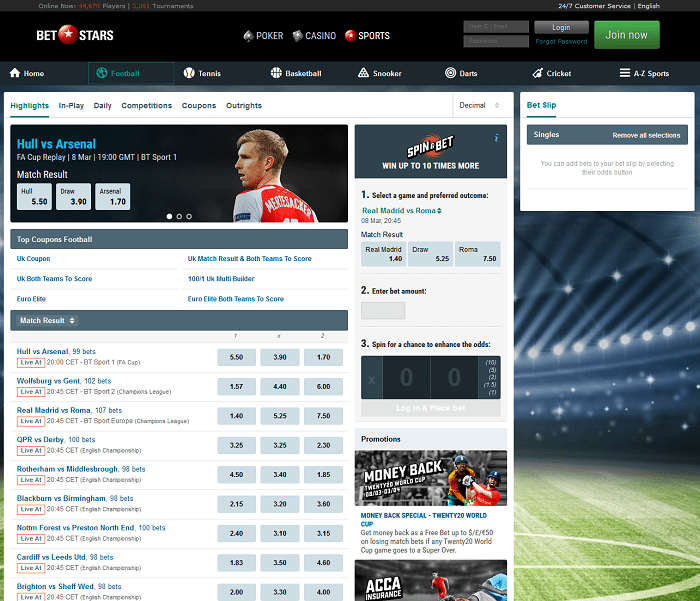Open the A-Z Sports hamburger icon
The image size is (700, 601).
tap(625, 73)
